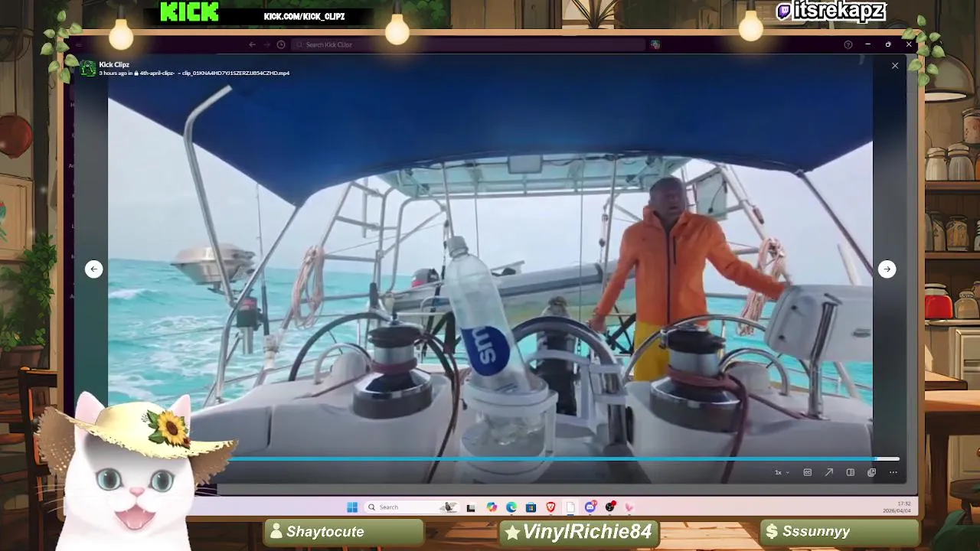This screenshot has height=551, width=980.
Task: Go to the previous clip with left arrow
Action: point(93,269)
